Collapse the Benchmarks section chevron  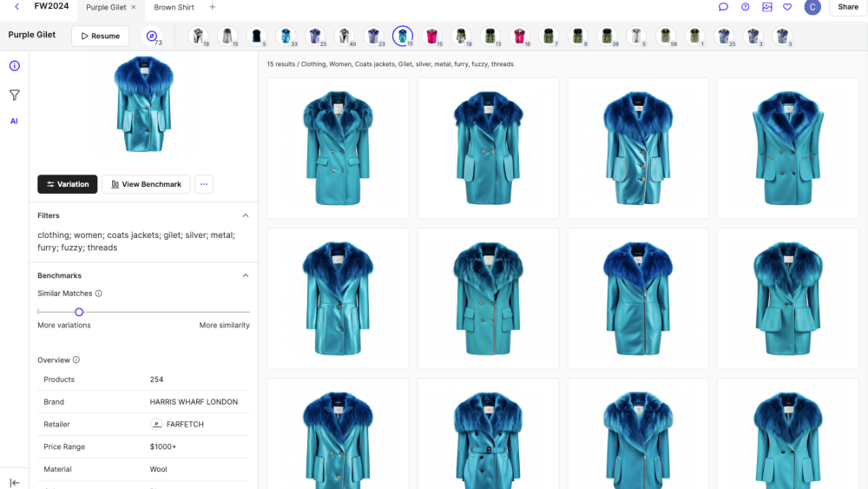click(x=246, y=275)
